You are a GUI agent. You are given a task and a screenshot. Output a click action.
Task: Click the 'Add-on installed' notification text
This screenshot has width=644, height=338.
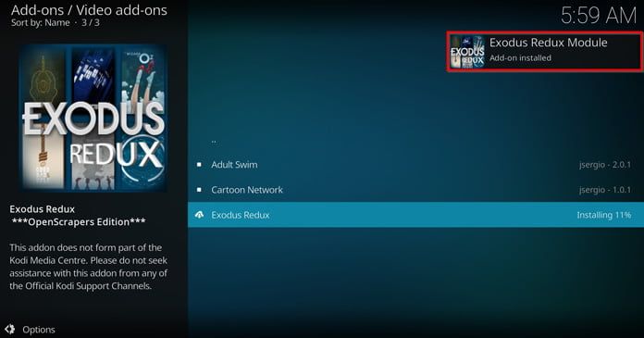tap(520, 58)
